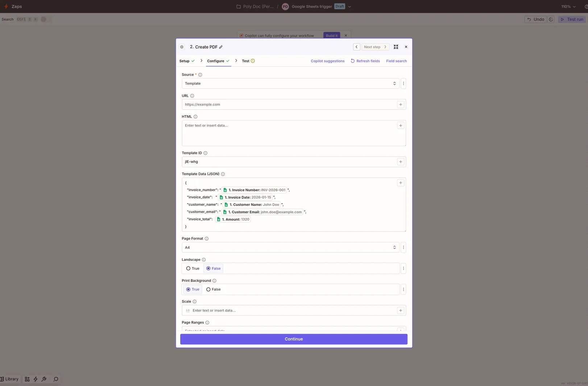Open the Page Format A4 dropdown

click(290, 247)
